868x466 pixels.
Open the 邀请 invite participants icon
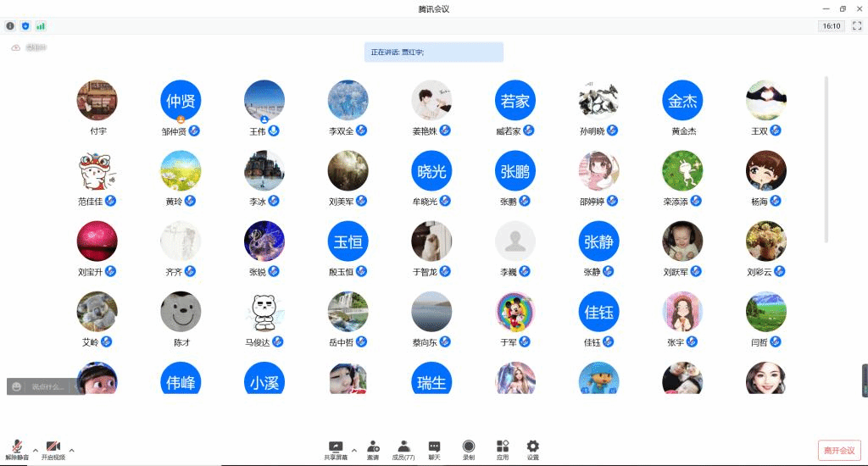[x=373, y=449]
